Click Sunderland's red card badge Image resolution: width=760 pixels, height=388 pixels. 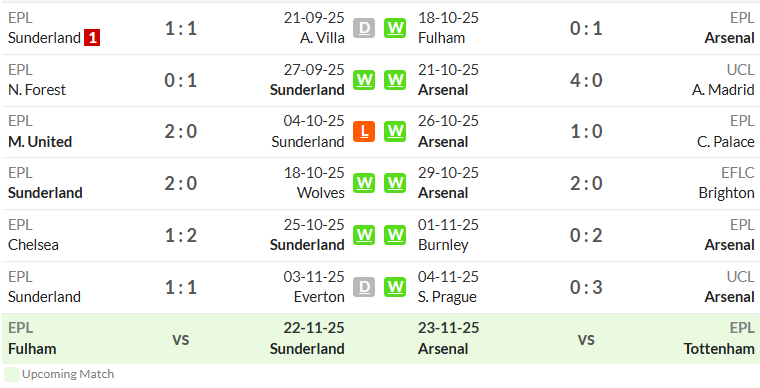[x=92, y=38]
